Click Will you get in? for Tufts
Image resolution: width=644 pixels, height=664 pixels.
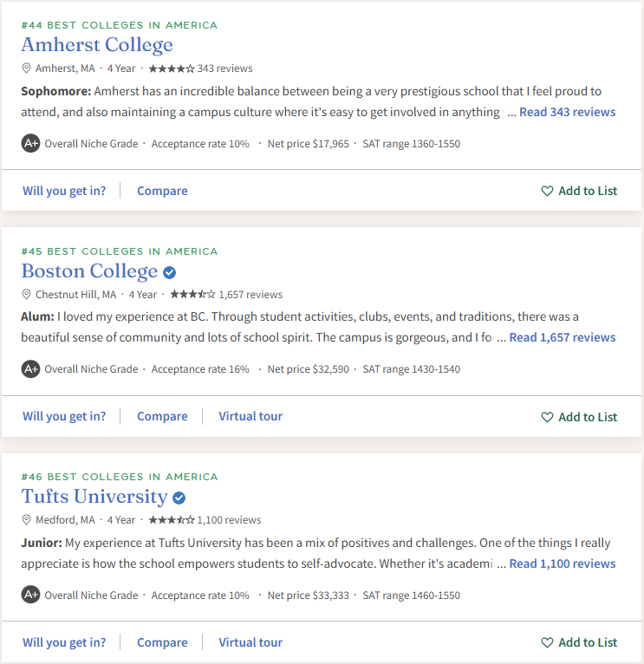click(x=64, y=642)
